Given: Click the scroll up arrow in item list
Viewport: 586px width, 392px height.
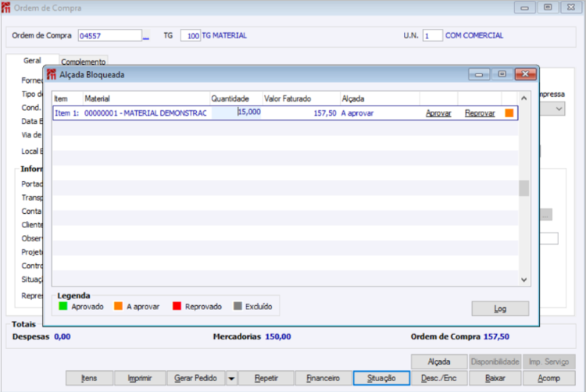Looking at the screenshot, I should [x=524, y=98].
